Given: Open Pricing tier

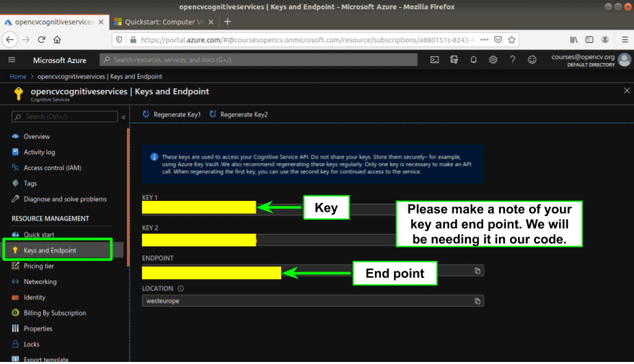Looking at the screenshot, I should click(38, 266).
